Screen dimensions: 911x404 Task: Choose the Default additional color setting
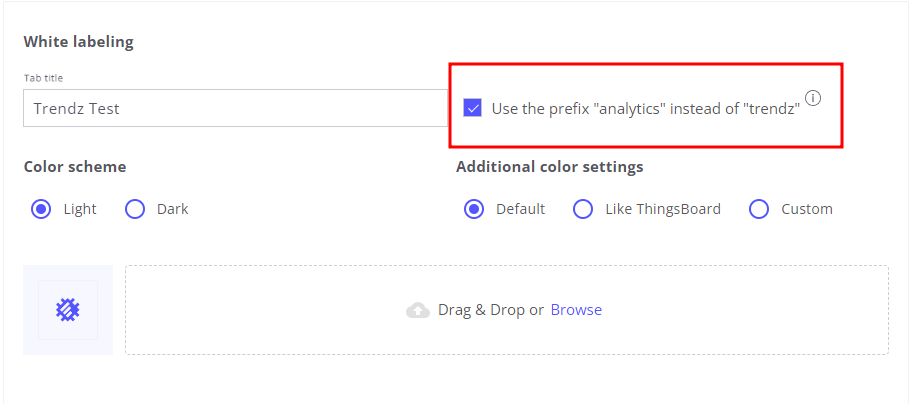tap(474, 209)
